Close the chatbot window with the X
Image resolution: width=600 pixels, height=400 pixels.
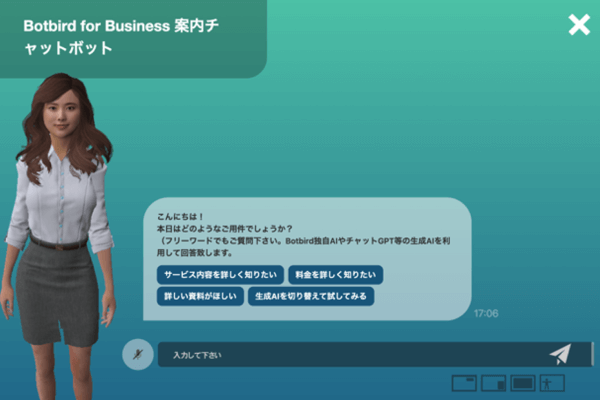pos(579,25)
